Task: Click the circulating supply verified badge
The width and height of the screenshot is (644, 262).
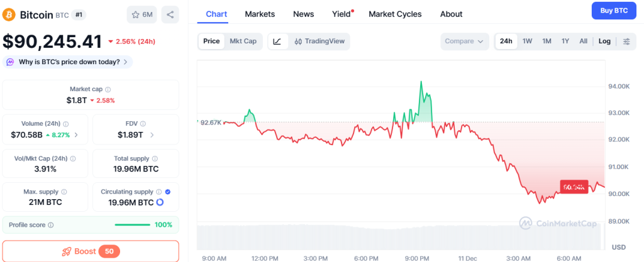Action: [x=167, y=192]
